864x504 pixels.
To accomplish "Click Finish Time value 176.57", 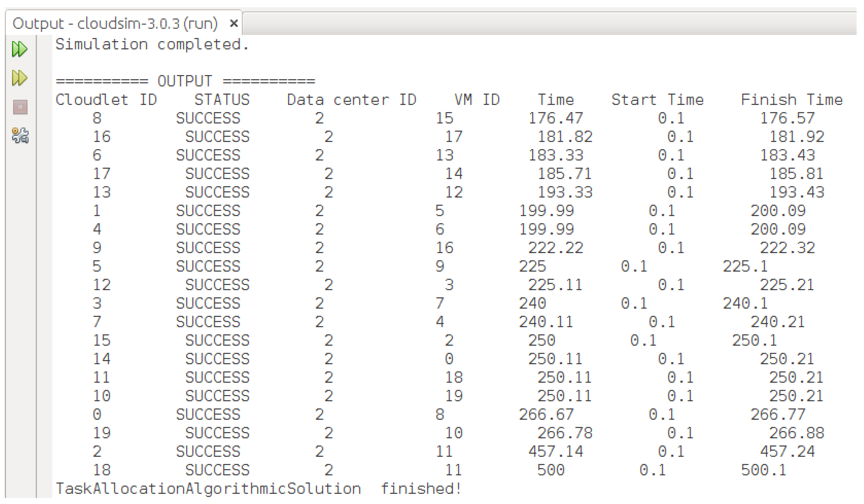I will 787,118.
